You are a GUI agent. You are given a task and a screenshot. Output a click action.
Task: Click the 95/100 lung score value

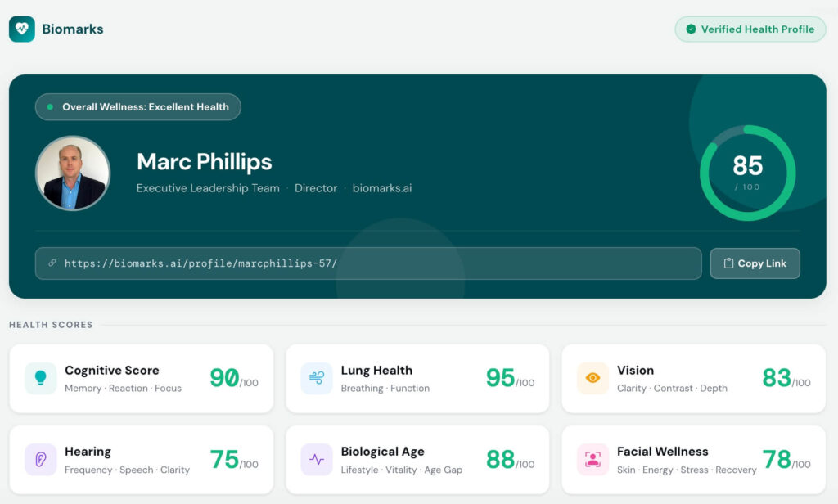511,378
